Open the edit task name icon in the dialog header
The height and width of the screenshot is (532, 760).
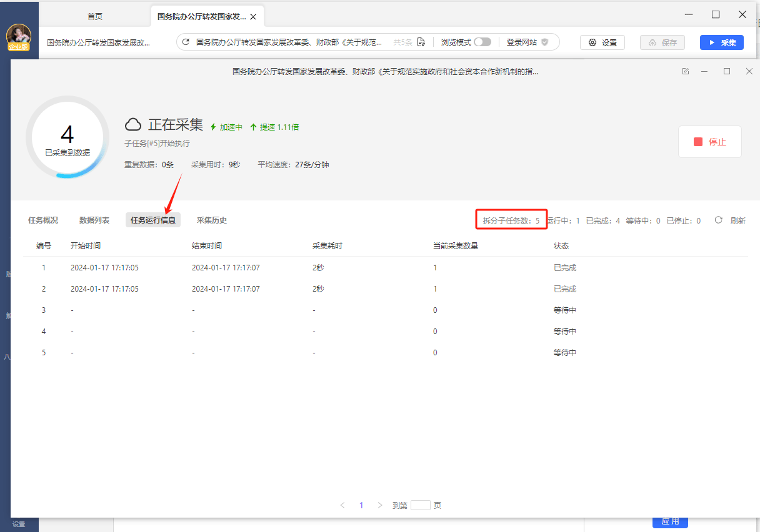pos(686,72)
